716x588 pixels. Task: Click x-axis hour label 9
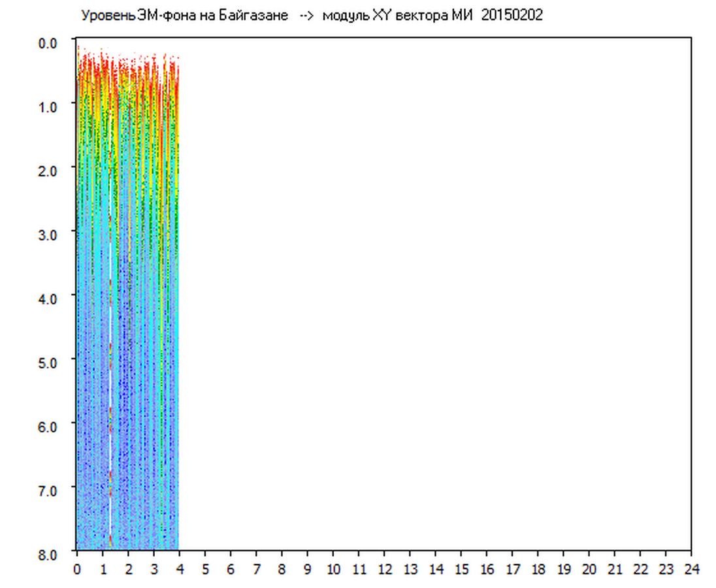point(308,569)
